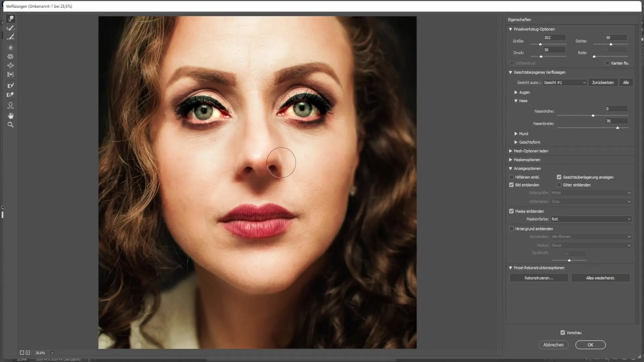Image resolution: width=644 pixels, height=362 pixels.
Task: Click the Abbrechen button
Action: (x=553, y=345)
